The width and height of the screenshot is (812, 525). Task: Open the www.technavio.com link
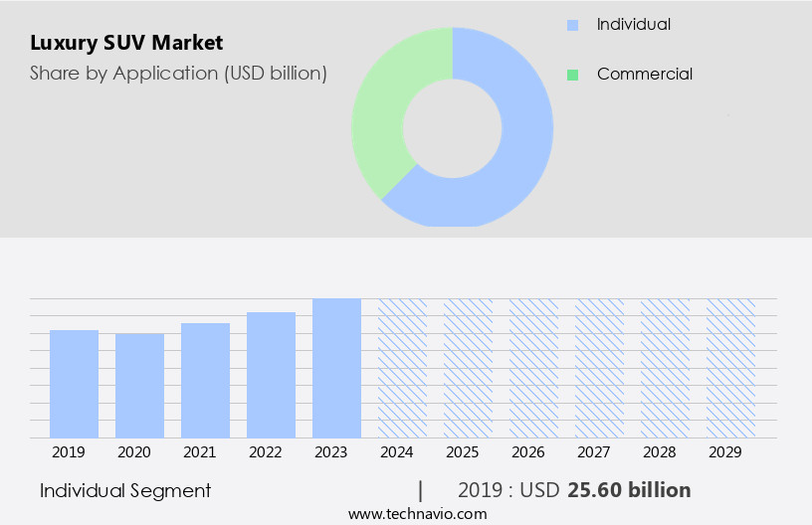click(417, 514)
